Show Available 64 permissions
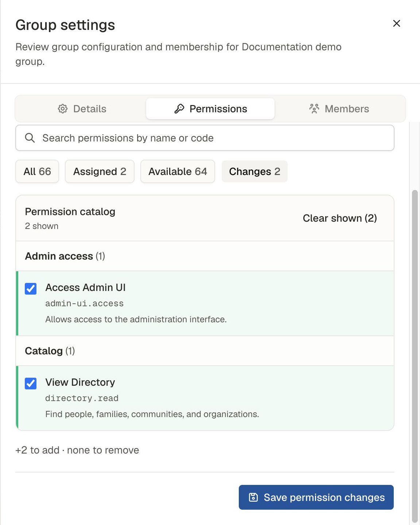The image size is (420, 525). 178,171
